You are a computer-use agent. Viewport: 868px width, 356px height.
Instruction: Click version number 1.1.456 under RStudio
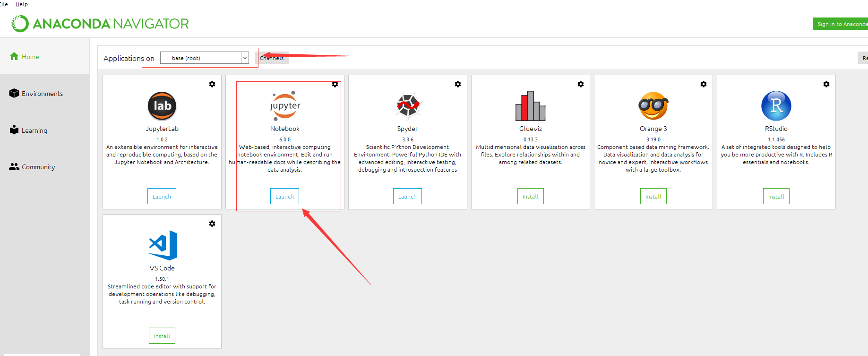tap(776, 139)
